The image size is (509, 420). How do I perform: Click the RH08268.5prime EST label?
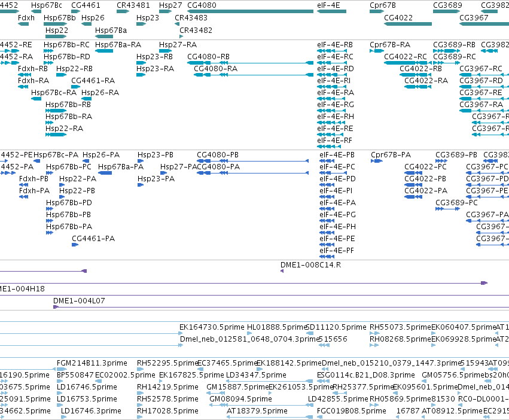point(400,339)
